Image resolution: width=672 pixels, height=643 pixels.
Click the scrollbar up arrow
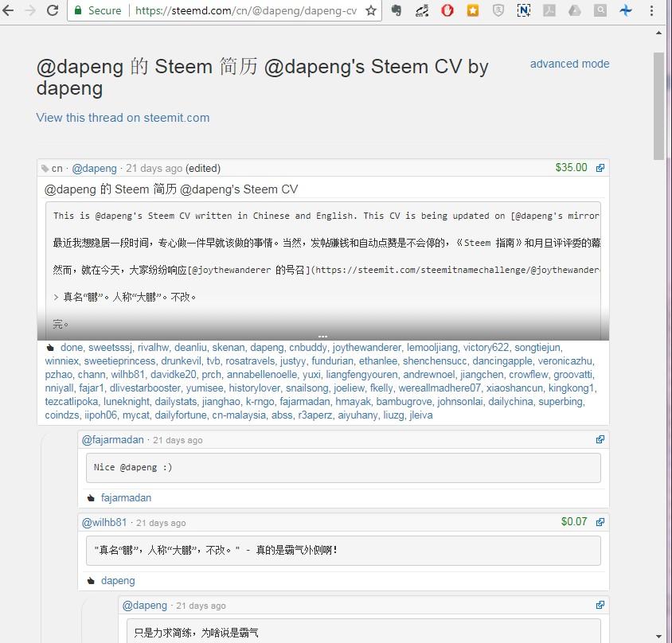658,33
